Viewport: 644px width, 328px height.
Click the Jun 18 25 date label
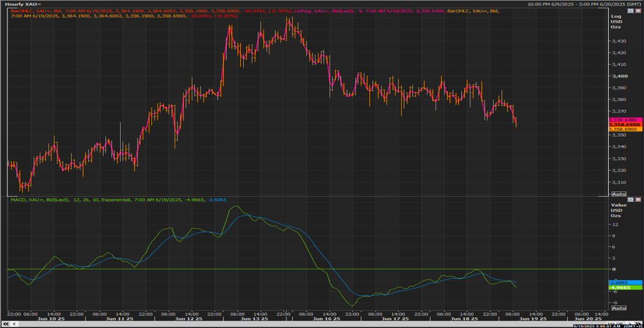464,319
